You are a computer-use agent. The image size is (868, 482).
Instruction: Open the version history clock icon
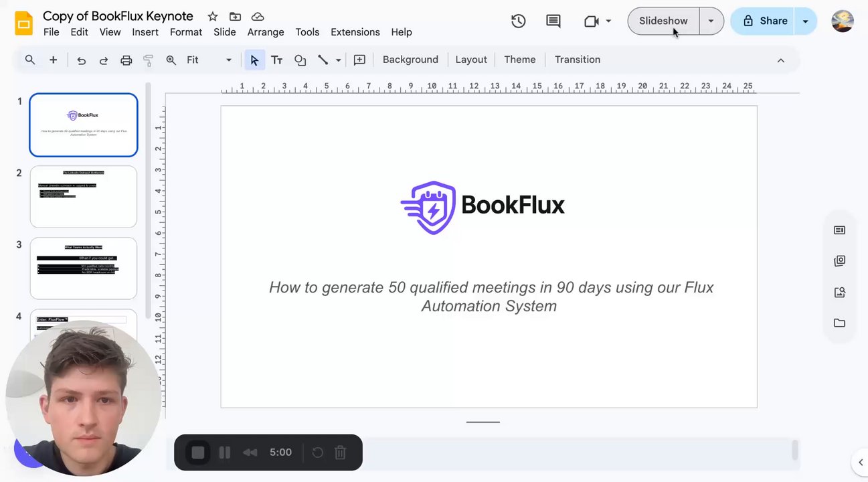coord(519,21)
